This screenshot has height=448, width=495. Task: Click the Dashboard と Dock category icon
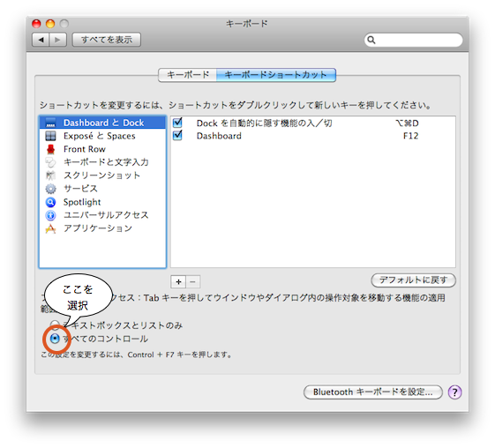coord(50,123)
